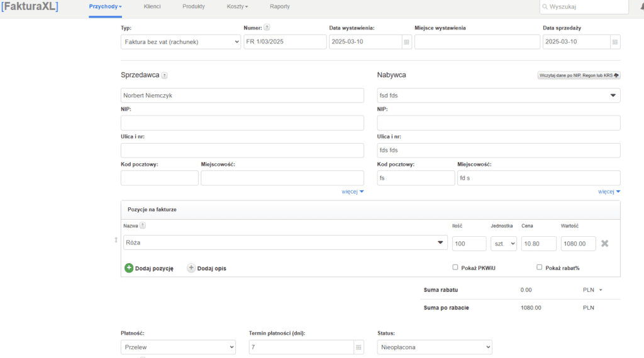644x358 pixels.
Task: Open the Płatność Przelew dropdown
Action: pos(178,347)
